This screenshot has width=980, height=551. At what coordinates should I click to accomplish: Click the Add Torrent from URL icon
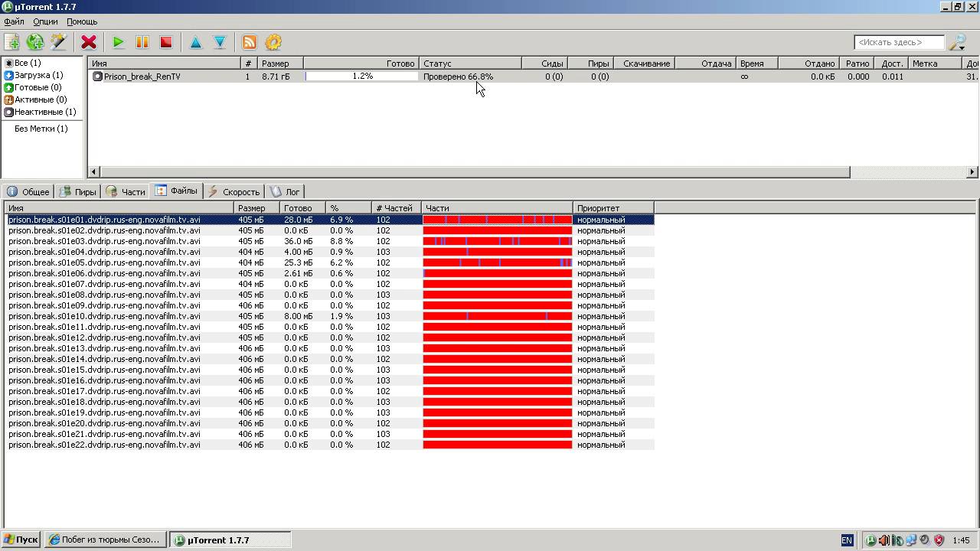[x=35, y=42]
